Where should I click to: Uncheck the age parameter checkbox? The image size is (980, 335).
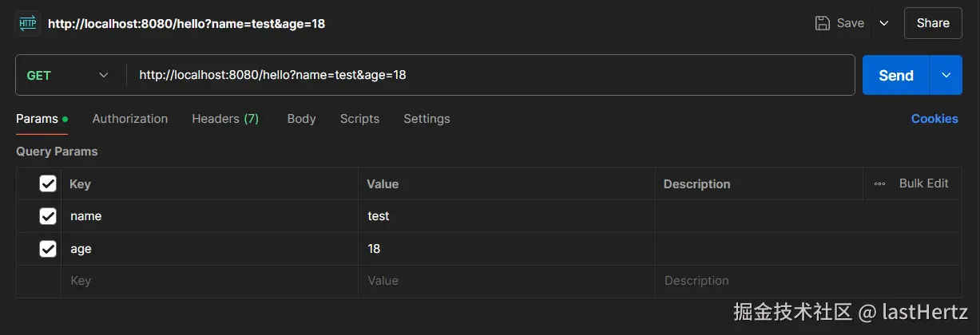tap(48, 249)
